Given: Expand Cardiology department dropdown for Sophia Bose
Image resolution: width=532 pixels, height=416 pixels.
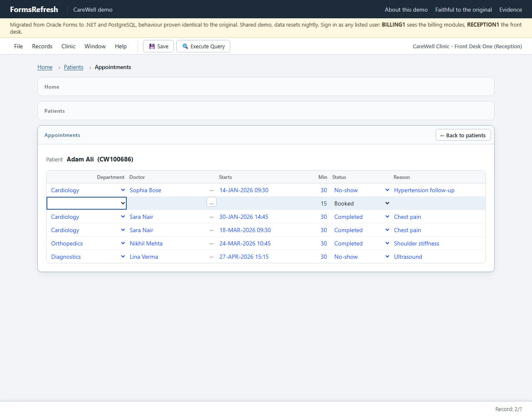Looking at the screenshot, I should [x=123, y=190].
